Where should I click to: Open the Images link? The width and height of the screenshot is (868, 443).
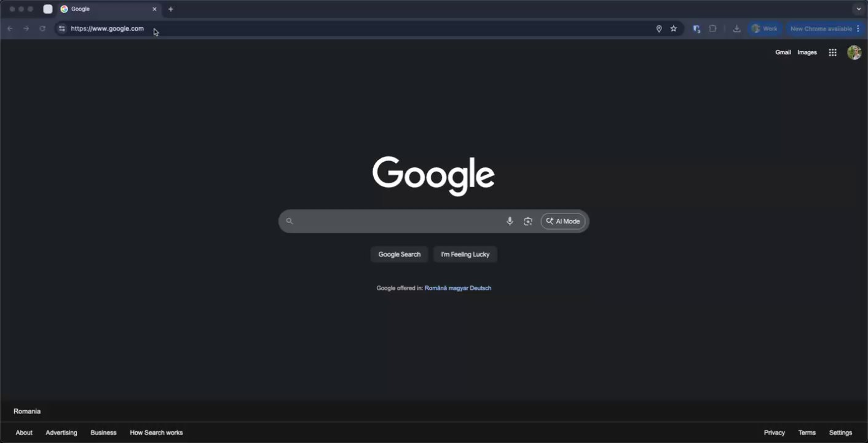[807, 52]
